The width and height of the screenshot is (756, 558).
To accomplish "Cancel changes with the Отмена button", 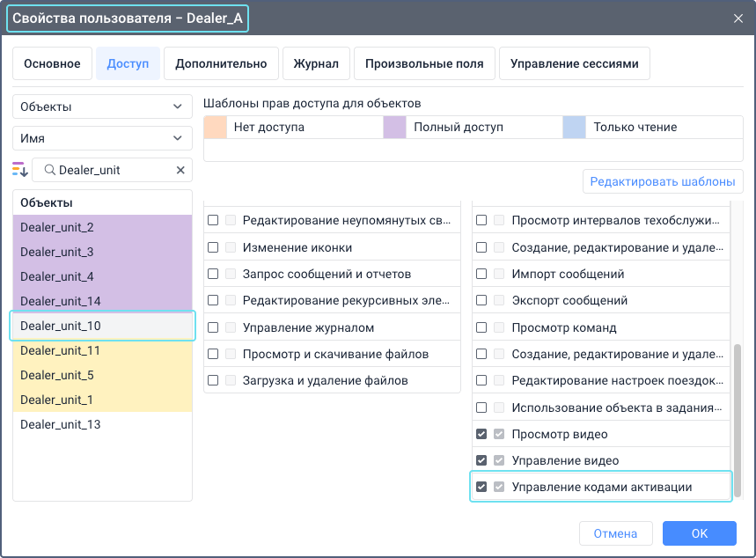I will point(615,533).
